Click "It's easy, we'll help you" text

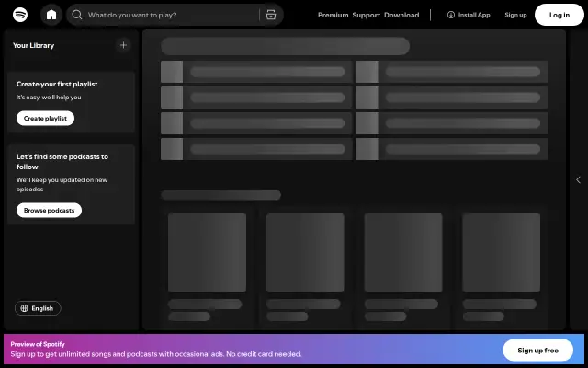coord(49,98)
